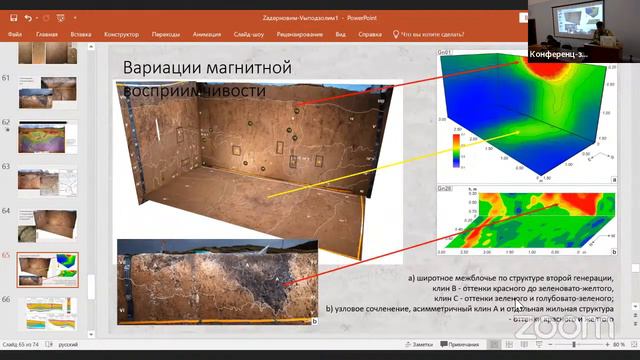Open Customize Quick Access Toolbar dropdown

[x=75, y=18]
